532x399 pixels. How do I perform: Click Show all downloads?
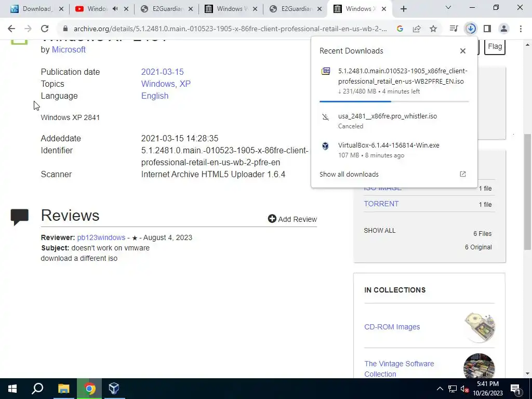pos(349,175)
